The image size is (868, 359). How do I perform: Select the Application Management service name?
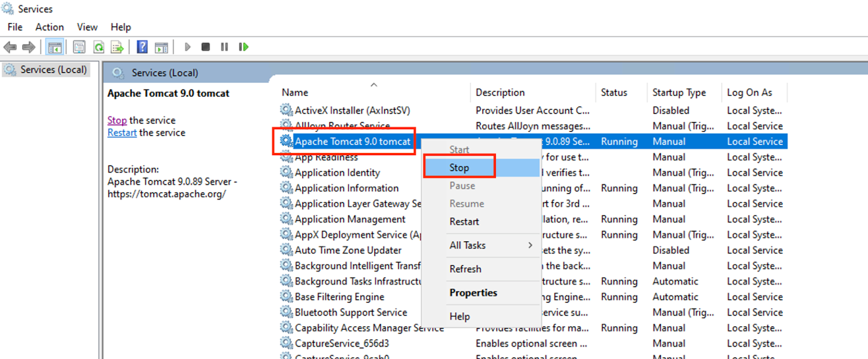coord(350,219)
